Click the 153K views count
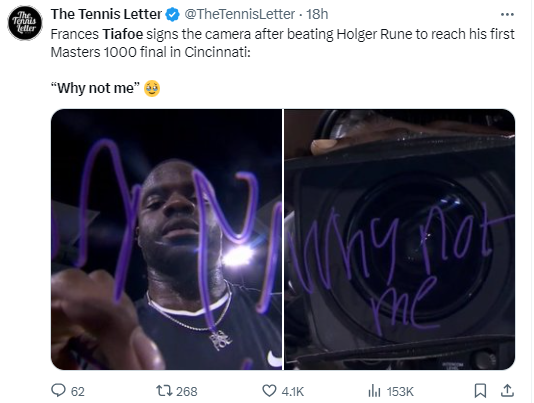Screen dimensions: 534x403 tap(400, 392)
